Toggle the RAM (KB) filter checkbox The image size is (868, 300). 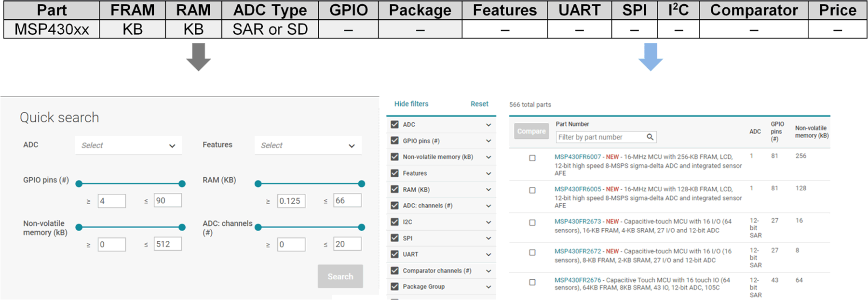(x=394, y=190)
